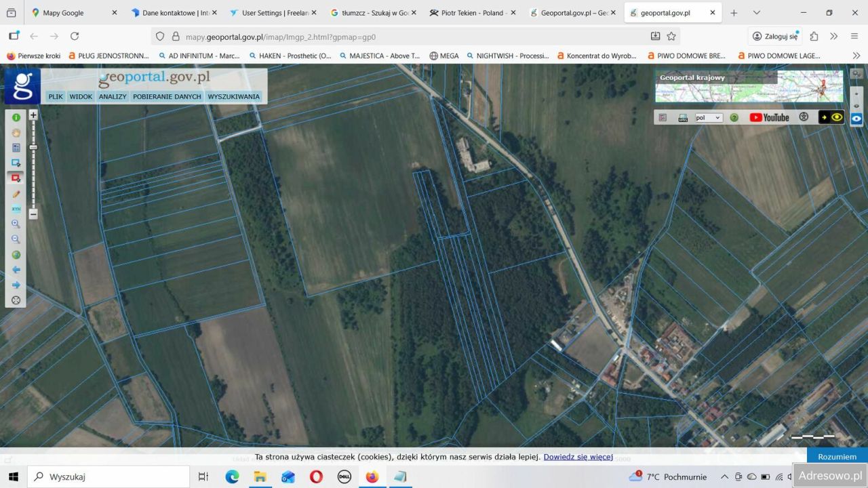
Task: Click the magnifier zoom-out tool
Action: coord(16,239)
